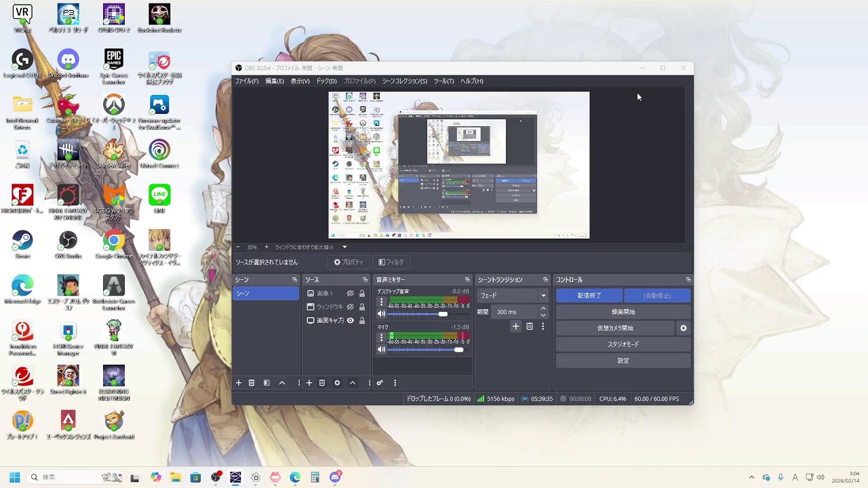Delete the selected source with ソース dock trash icon
868x488 pixels.
coord(322,383)
